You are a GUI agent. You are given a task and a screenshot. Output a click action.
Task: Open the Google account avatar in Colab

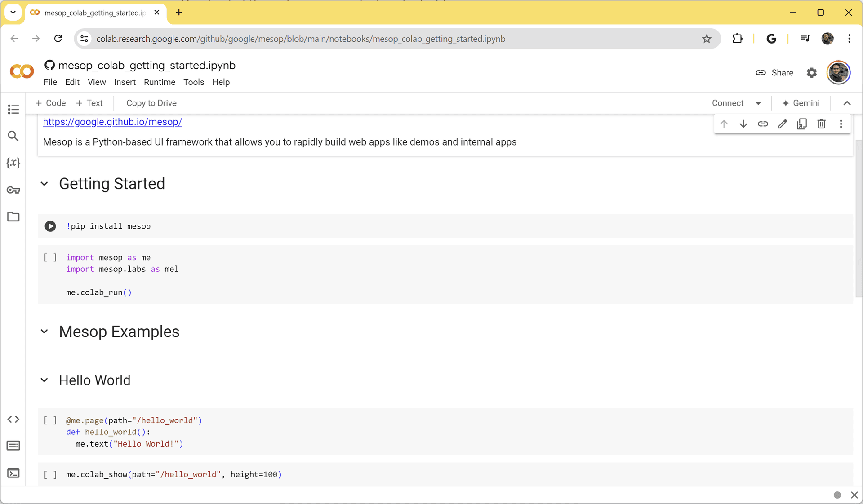[x=838, y=72]
